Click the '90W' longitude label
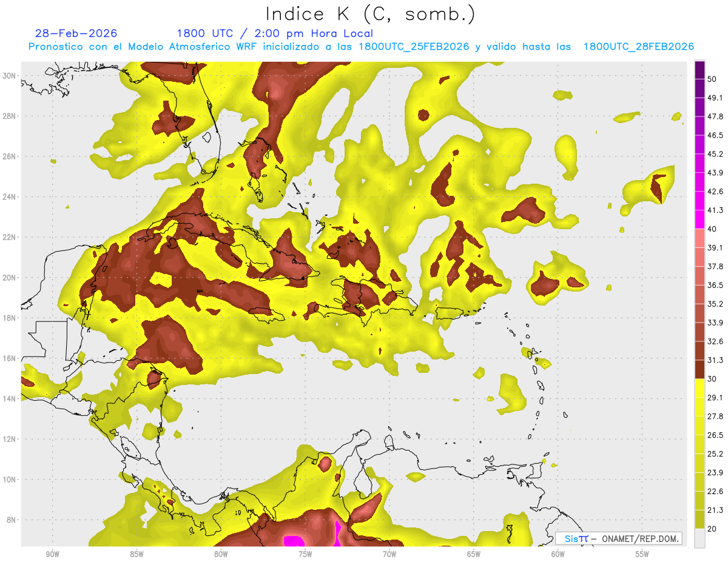The height and width of the screenshot is (562, 728). tap(52, 554)
